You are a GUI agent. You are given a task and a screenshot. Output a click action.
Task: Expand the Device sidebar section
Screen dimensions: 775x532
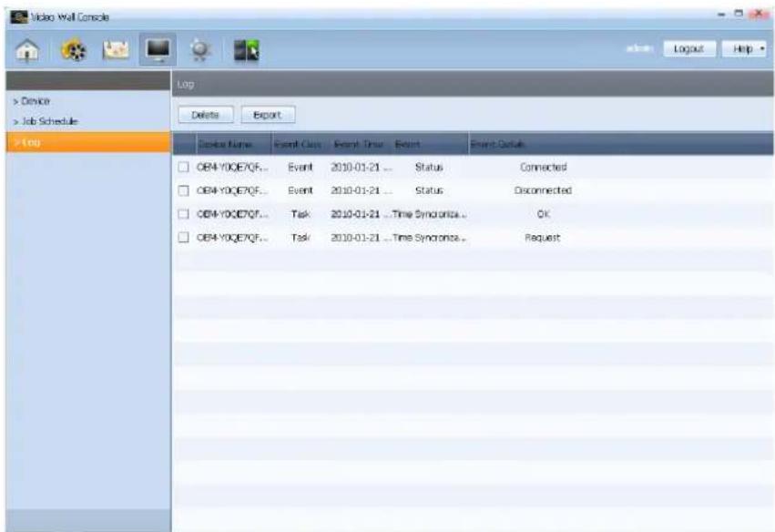(x=32, y=101)
